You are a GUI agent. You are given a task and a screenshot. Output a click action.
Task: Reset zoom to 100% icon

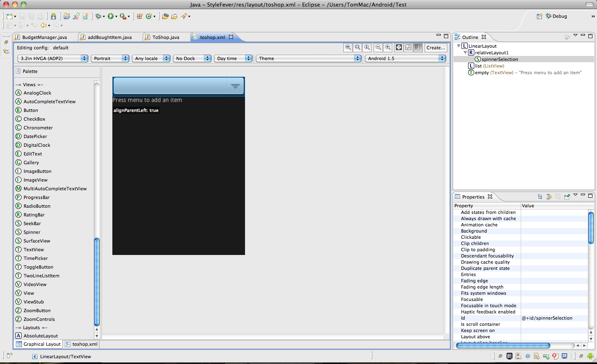(x=367, y=47)
